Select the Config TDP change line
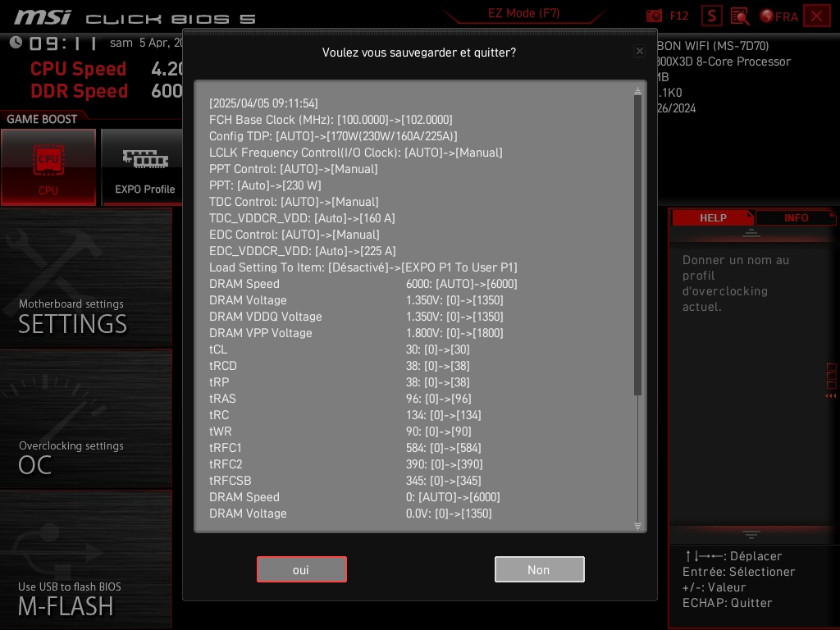840x630 pixels. pos(333,136)
